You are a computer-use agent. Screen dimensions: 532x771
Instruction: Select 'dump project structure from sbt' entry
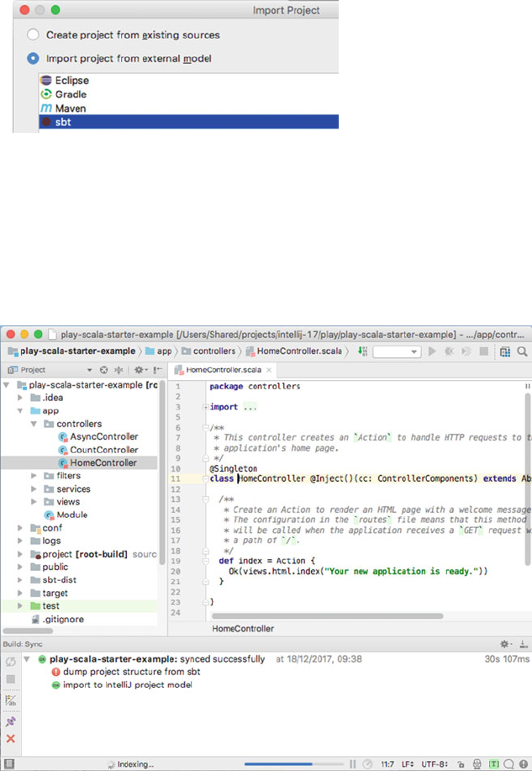coord(126,672)
